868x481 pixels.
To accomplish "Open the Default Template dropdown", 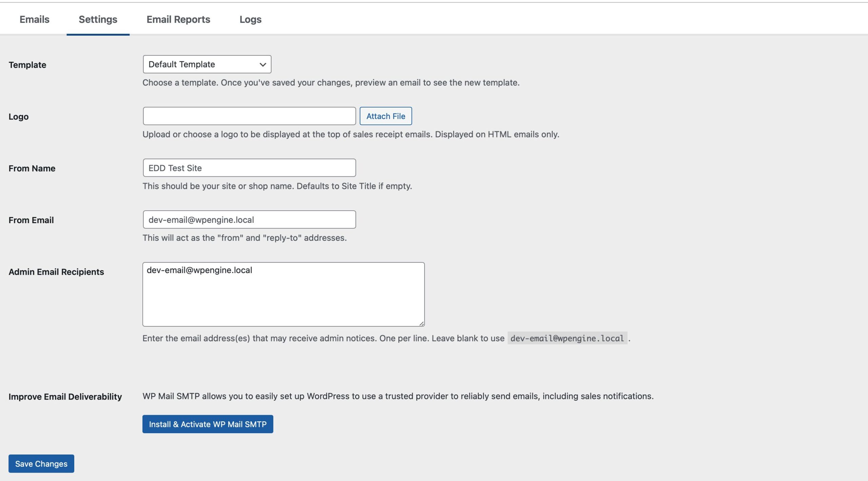I will tap(200, 64).
